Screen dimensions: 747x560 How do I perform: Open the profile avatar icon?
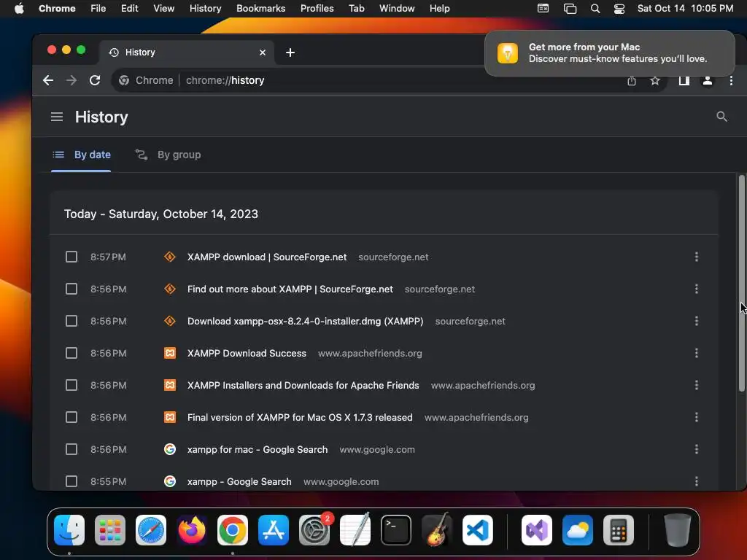click(x=708, y=81)
